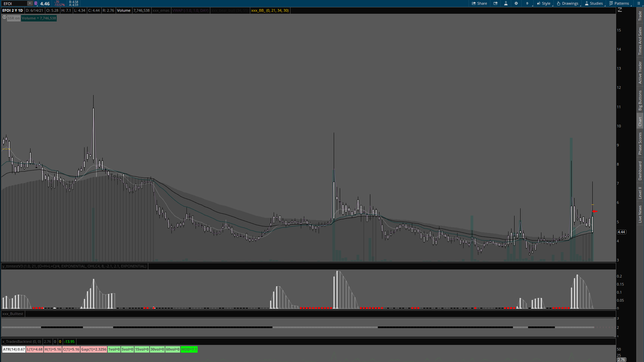Click the Share button in toolbar

tap(479, 3)
